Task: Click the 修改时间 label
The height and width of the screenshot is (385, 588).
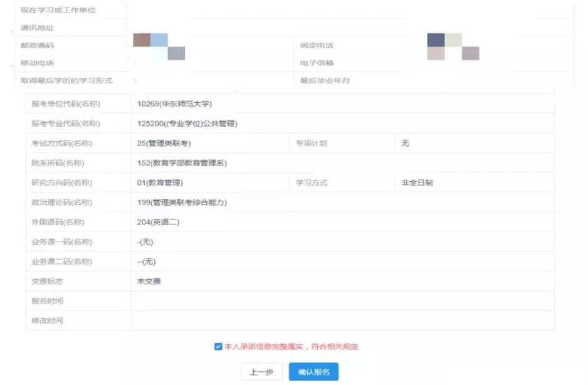Action: tap(47, 320)
